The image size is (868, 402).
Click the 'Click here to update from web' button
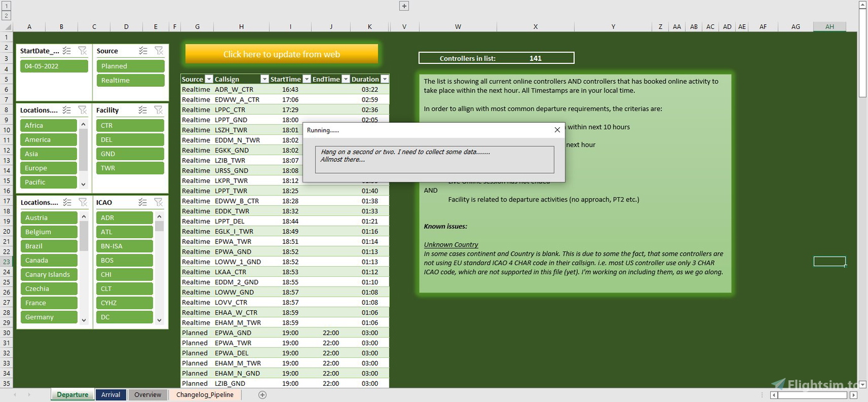[x=281, y=54]
